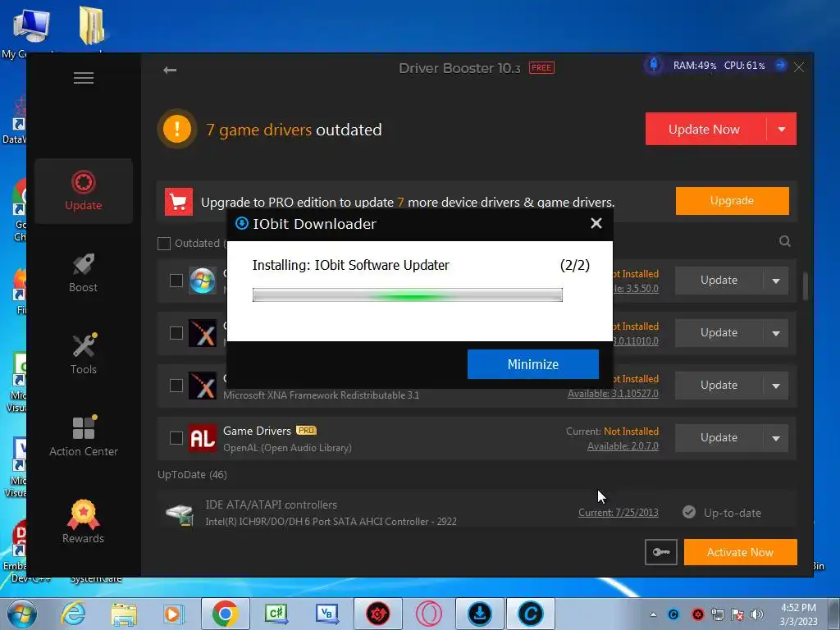This screenshot has width=840, height=630.
Task: Open Opera browser from the taskbar
Action: click(x=428, y=614)
